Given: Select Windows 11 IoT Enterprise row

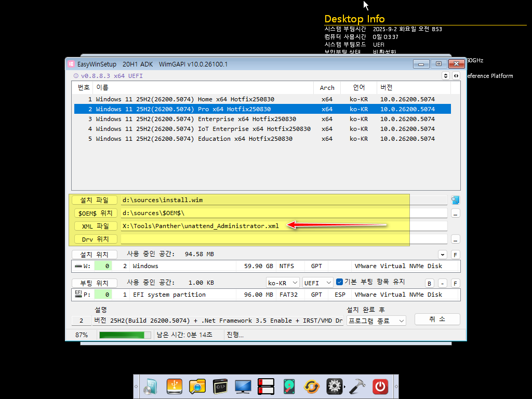Looking at the screenshot, I should 262,129.
